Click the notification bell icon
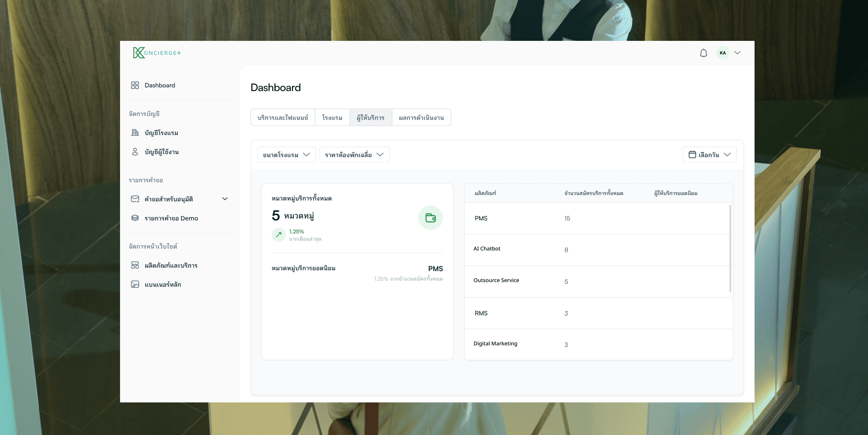868x435 pixels. coord(703,53)
